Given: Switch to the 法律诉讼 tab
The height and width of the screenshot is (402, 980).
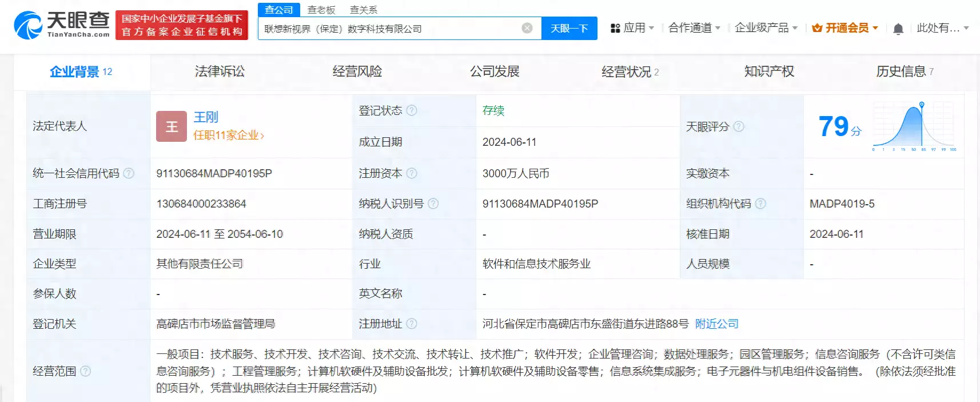Looking at the screenshot, I should point(220,71).
